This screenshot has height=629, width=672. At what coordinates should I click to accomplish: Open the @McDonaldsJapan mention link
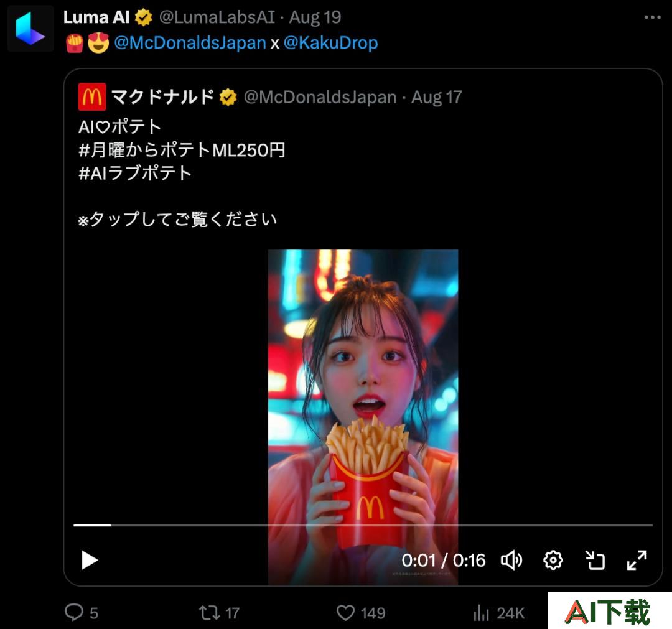[190, 43]
